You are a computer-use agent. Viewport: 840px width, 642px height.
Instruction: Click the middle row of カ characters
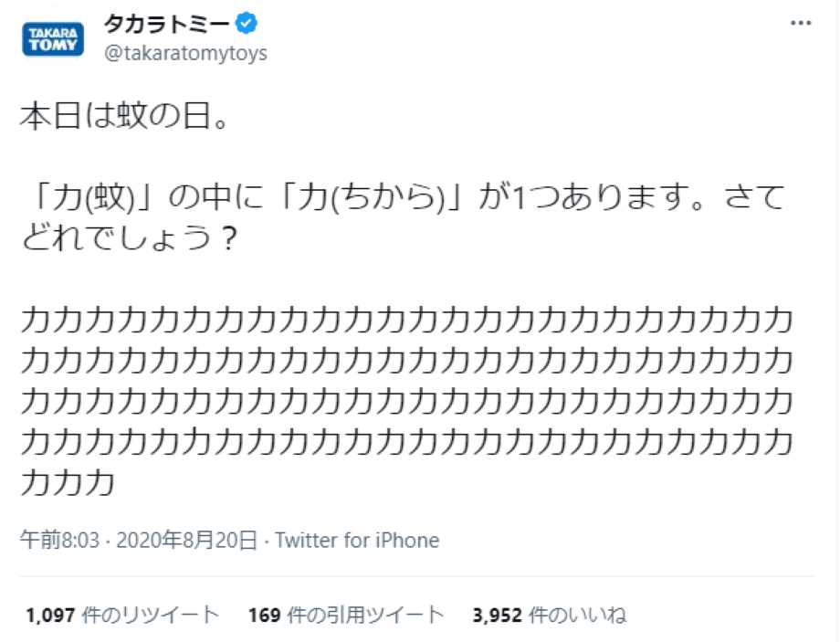tap(411, 393)
